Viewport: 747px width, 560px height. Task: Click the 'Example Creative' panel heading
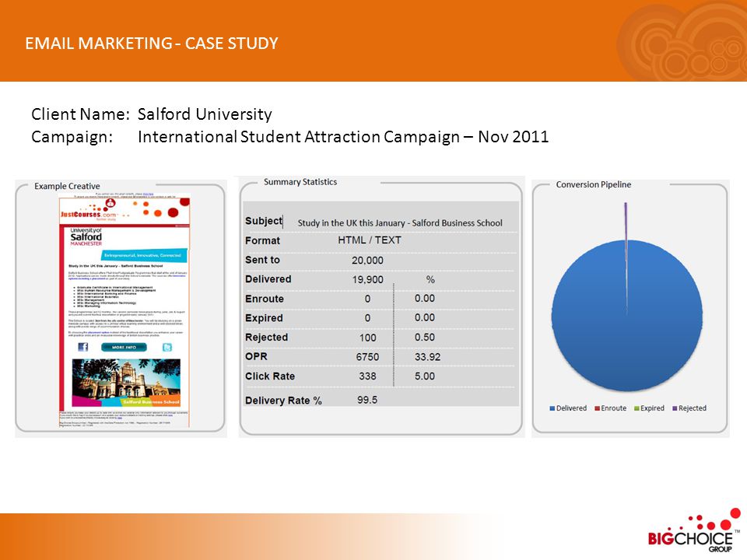67,186
